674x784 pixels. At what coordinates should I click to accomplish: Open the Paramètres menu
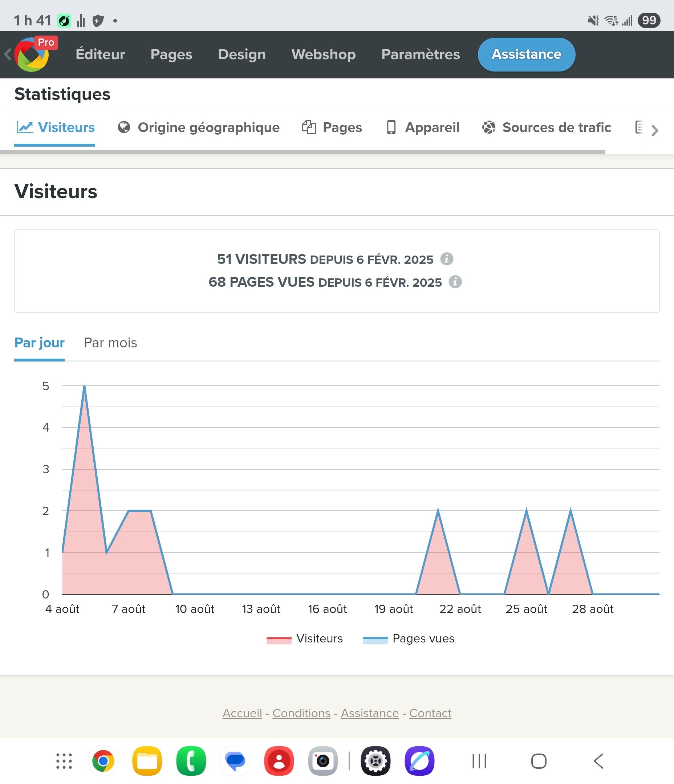tap(420, 54)
